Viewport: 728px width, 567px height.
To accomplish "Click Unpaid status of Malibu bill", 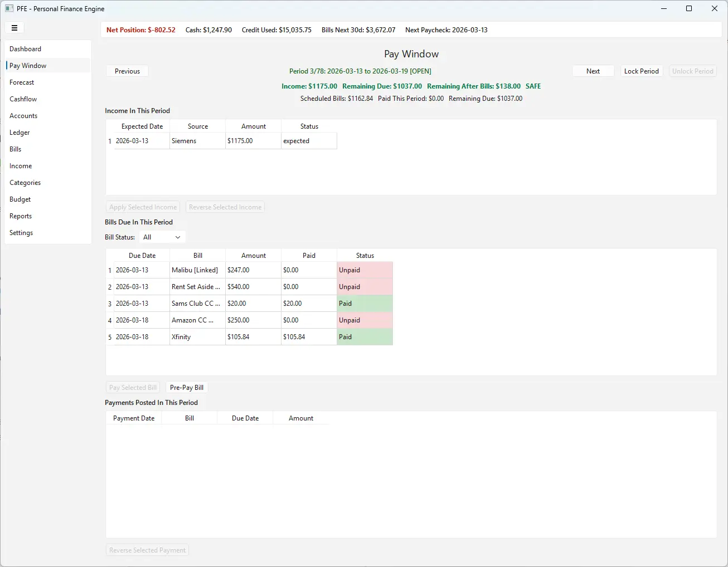I will click(365, 270).
